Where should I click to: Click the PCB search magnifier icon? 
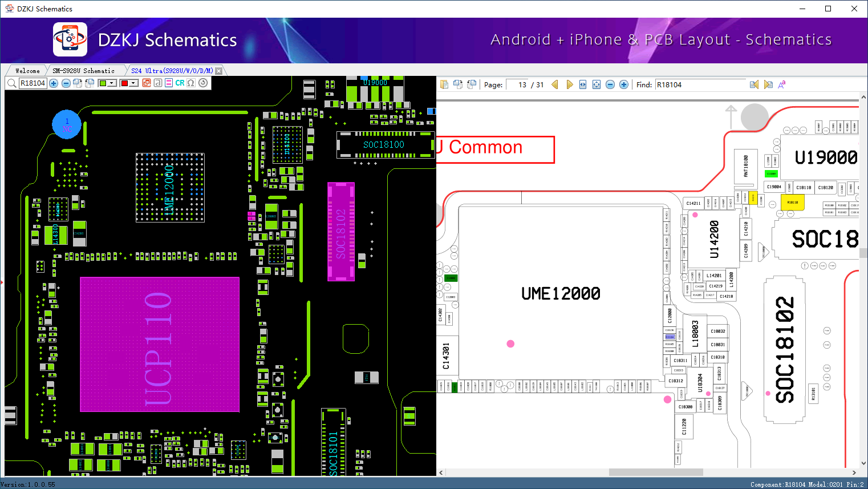point(11,83)
